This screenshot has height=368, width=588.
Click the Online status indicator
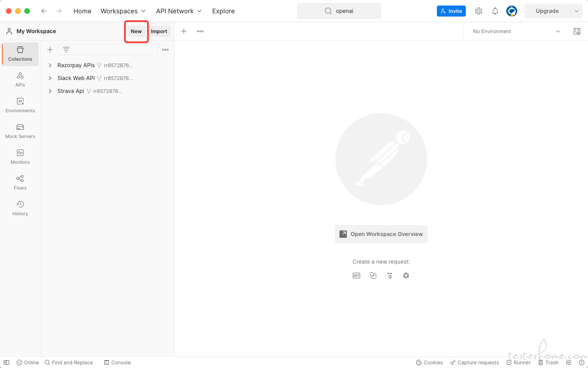pyautogui.click(x=28, y=362)
